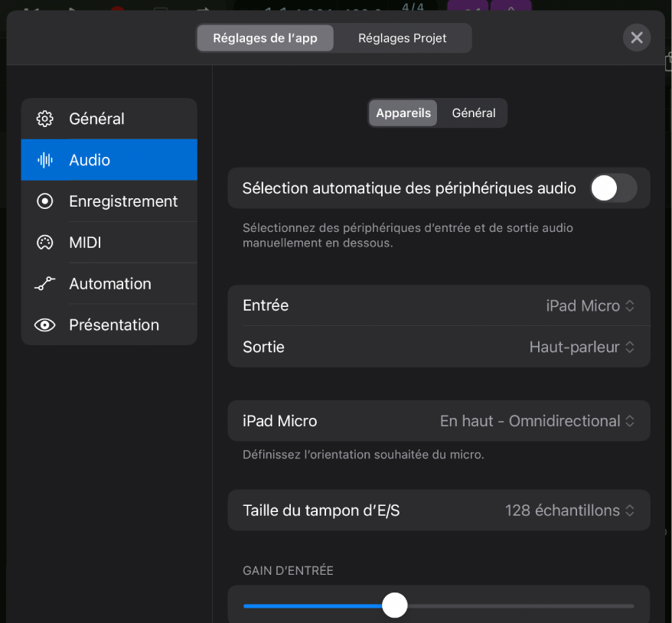The width and height of the screenshot is (672, 623).
Task: Open the Entrée iPad Micro dropdown
Action: click(x=589, y=305)
